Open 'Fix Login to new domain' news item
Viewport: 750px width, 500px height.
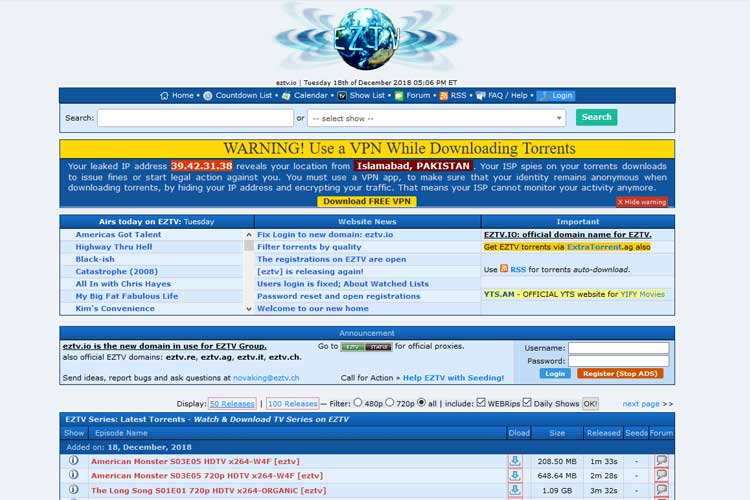point(325,234)
